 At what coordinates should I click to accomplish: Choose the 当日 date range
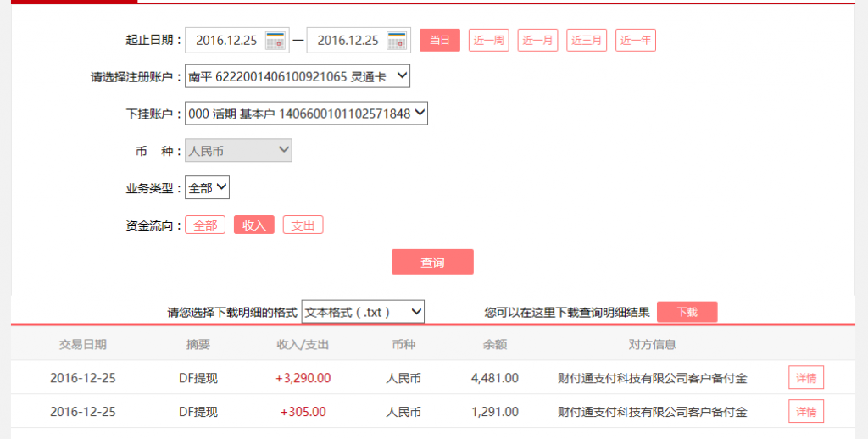(x=439, y=40)
